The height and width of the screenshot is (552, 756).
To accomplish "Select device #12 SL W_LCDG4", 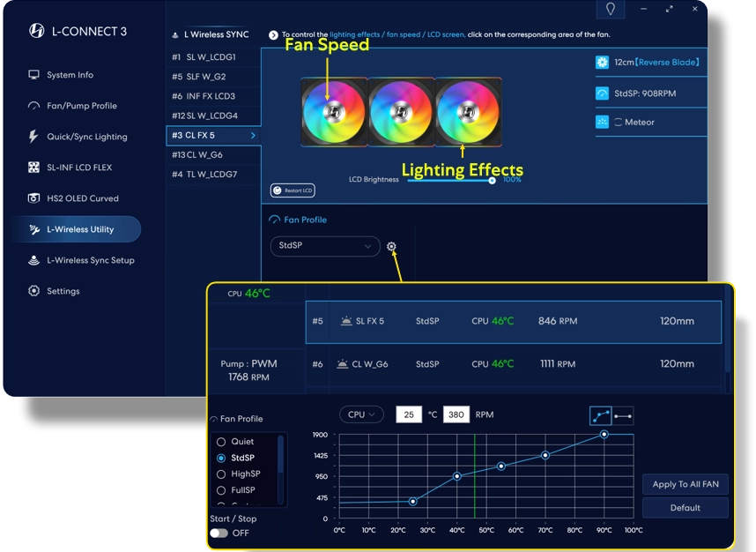I will (213, 116).
